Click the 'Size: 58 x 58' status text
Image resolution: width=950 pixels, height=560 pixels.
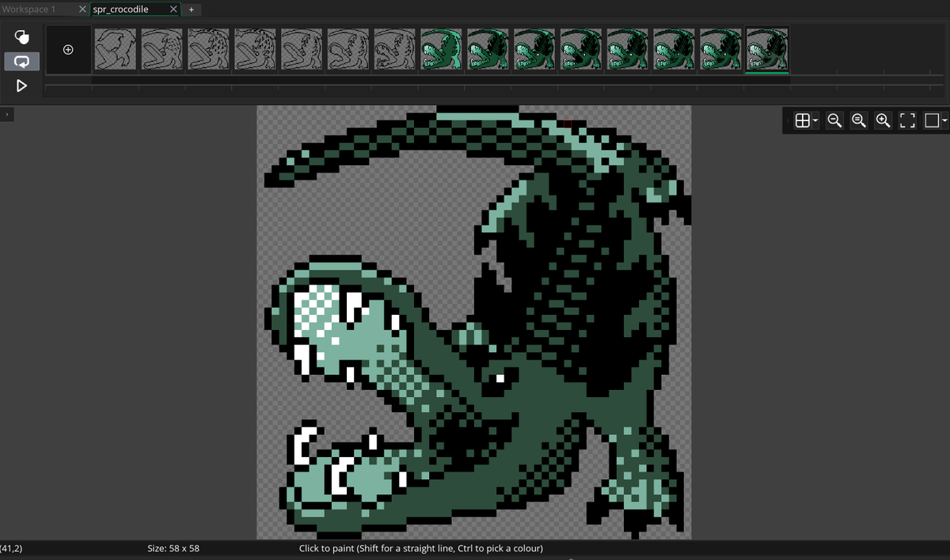pos(173,548)
